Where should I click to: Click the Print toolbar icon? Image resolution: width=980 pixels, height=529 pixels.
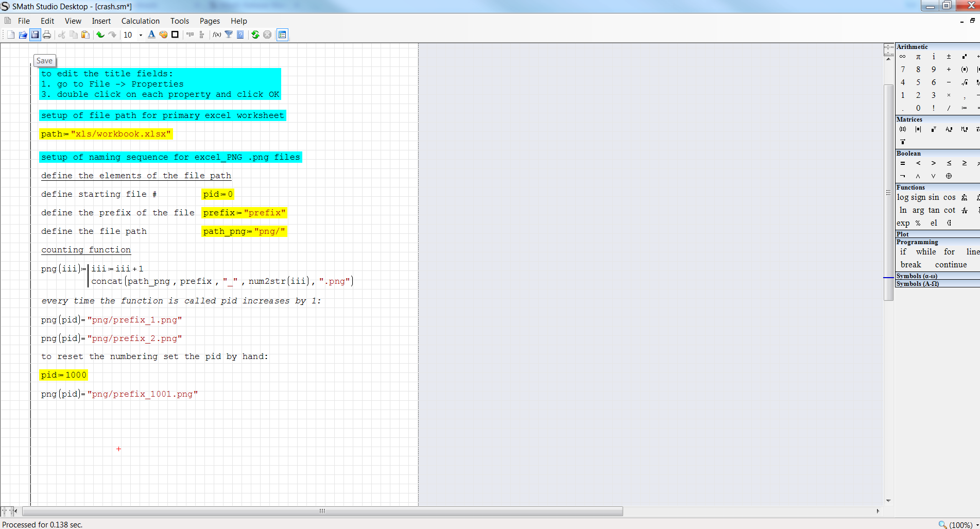point(47,35)
